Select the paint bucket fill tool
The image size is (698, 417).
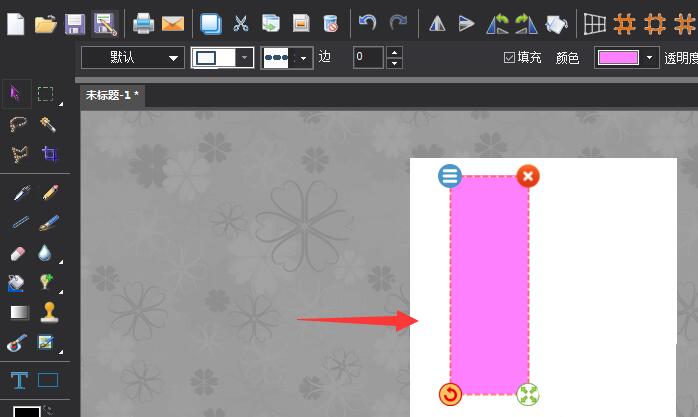tap(16, 283)
